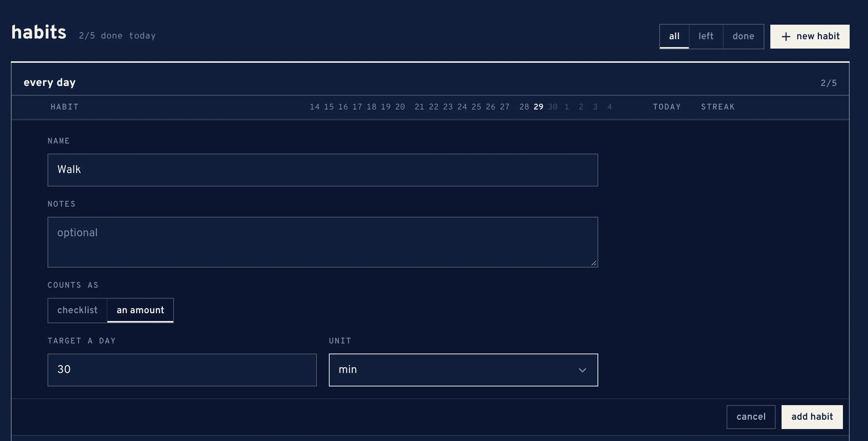Image resolution: width=868 pixels, height=441 pixels.
Task: Click date 27 in the calendar header
Action: [x=505, y=107]
